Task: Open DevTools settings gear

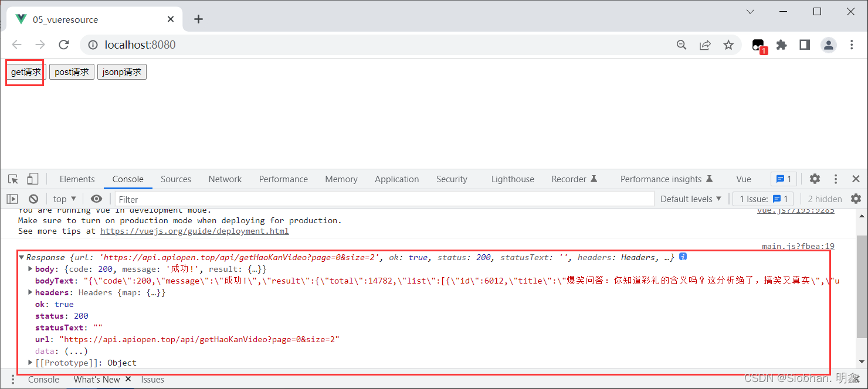Action: click(815, 179)
